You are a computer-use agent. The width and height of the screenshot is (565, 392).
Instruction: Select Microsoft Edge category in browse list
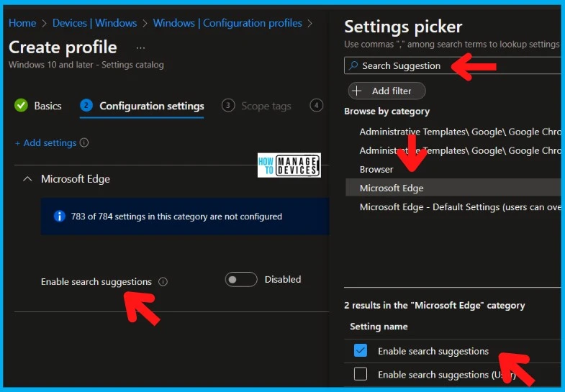pos(392,188)
